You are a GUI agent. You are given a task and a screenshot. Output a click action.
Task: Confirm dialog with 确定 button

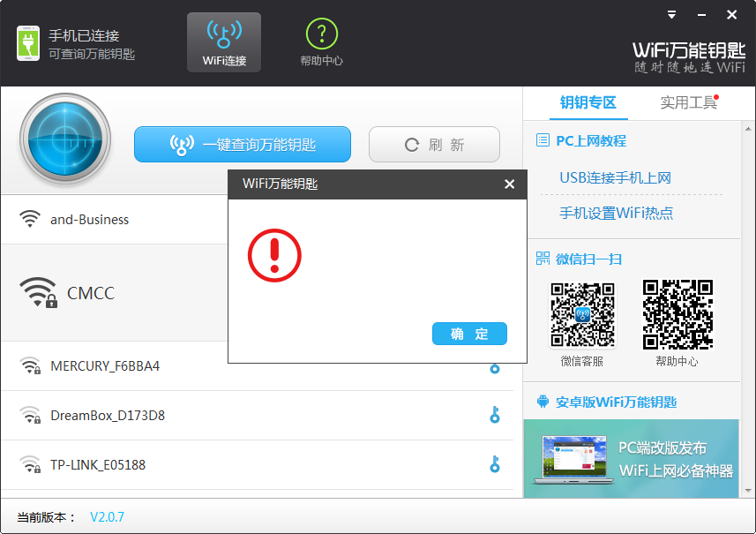[x=469, y=334]
